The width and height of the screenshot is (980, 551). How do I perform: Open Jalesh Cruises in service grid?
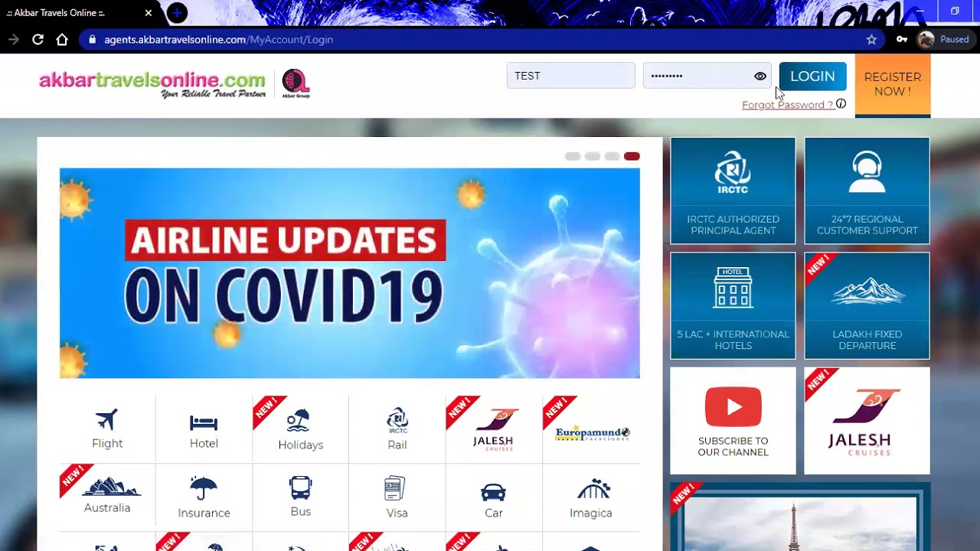(x=493, y=429)
